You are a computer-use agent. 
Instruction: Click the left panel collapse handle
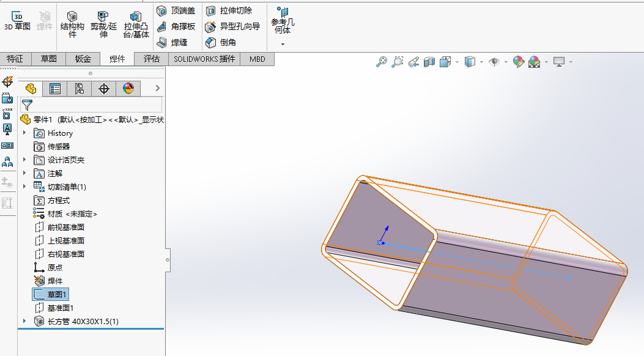pyautogui.click(x=168, y=260)
